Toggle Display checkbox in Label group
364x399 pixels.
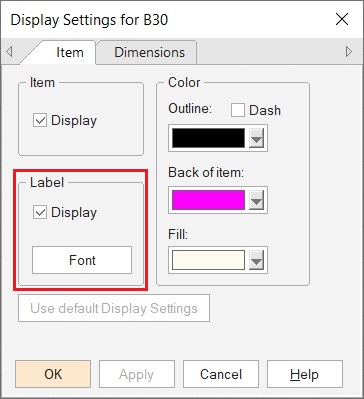pos(40,212)
